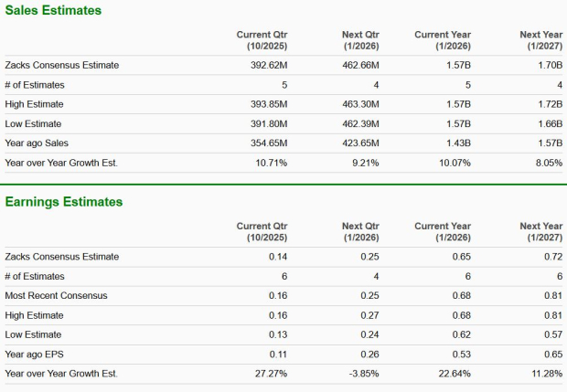Screen dimensions: 567x392
Task: Click the Earnings Estimates heading
Action: (x=64, y=202)
